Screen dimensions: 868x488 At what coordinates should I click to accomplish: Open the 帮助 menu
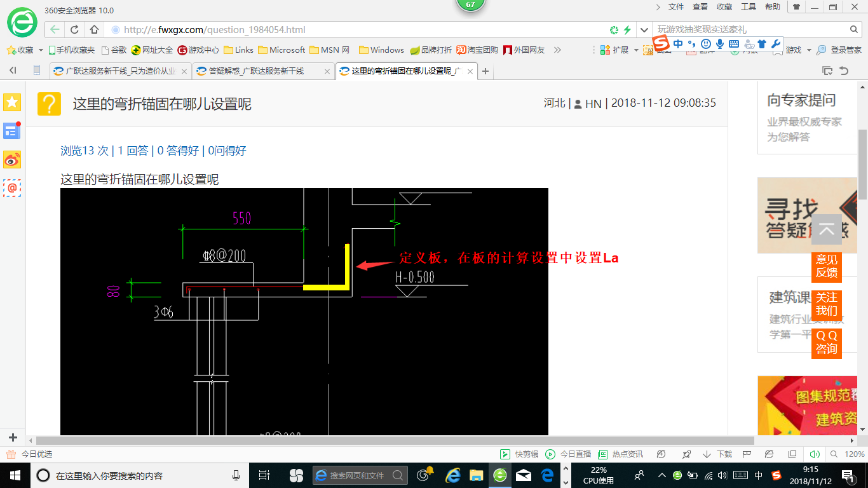coord(773,7)
